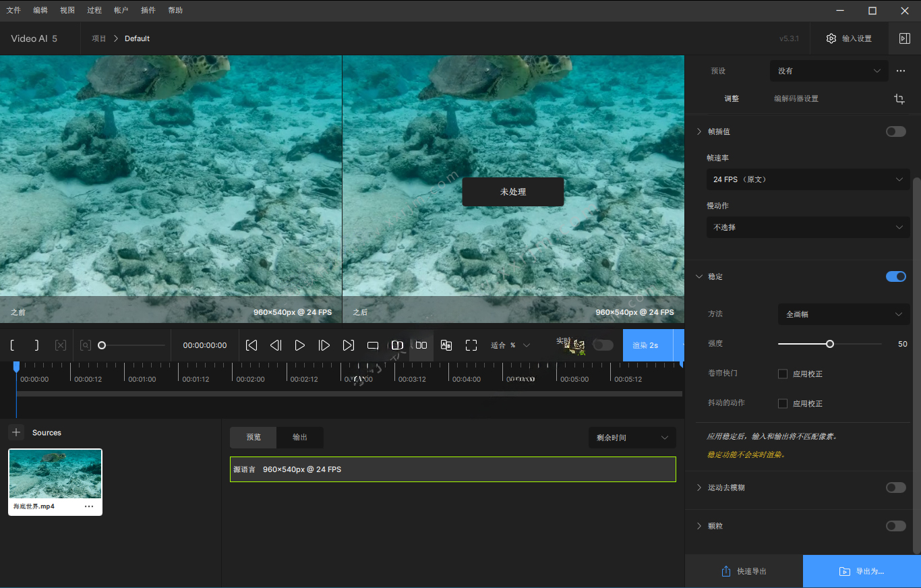Open 剩余时间 dropdown

(x=632, y=438)
